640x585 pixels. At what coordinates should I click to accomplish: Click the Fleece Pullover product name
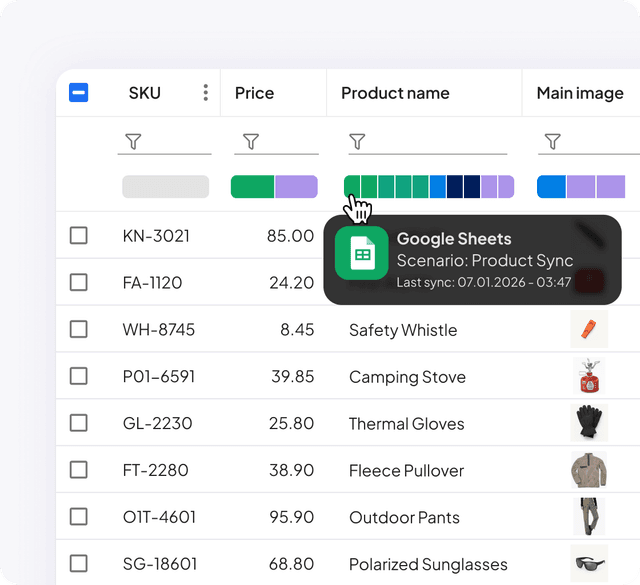click(x=406, y=471)
